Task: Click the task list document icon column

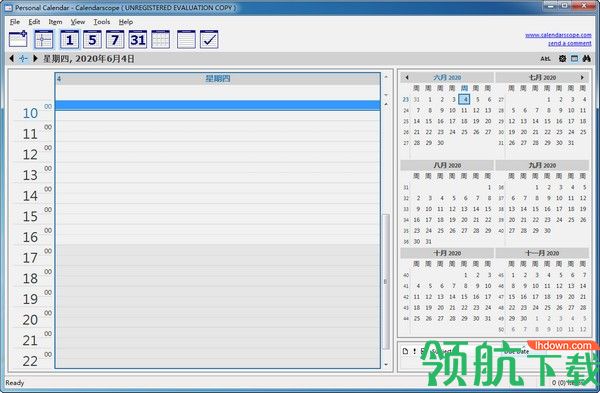Action: tap(406, 351)
